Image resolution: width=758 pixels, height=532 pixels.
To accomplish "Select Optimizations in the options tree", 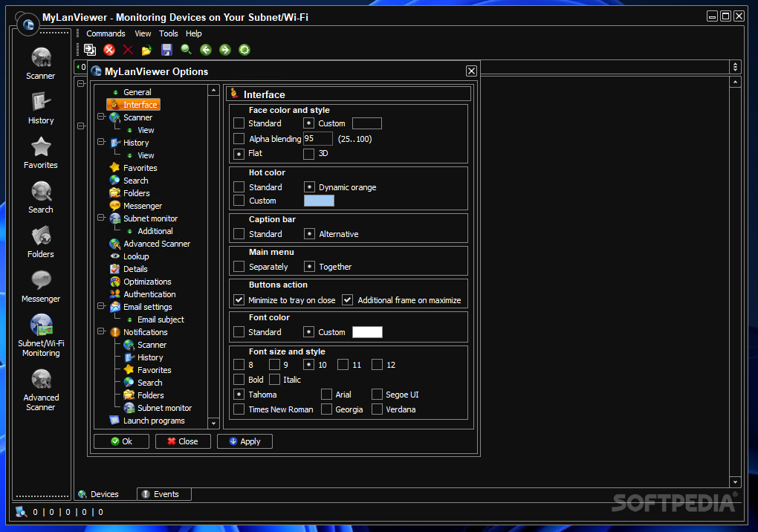I will point(147,282).
